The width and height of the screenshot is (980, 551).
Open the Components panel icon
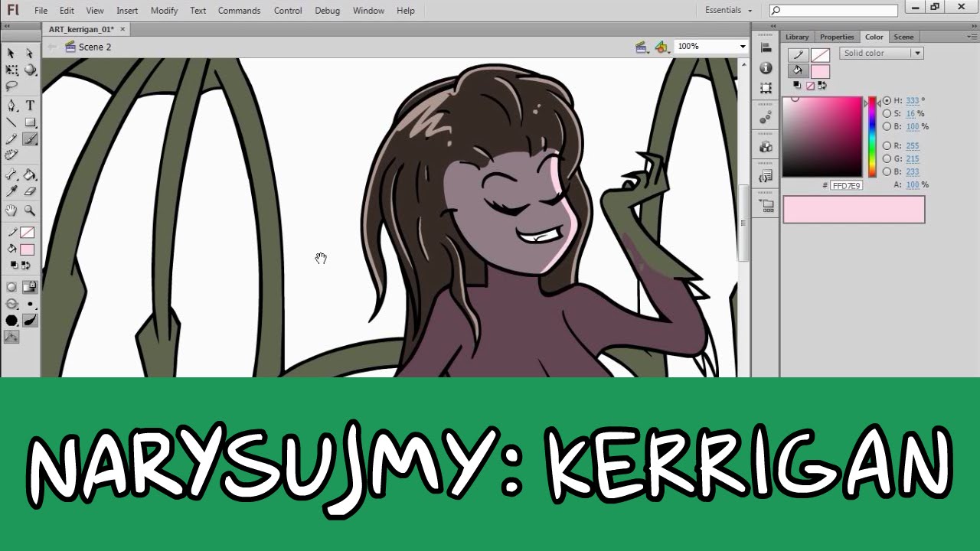tap(766, 147)
